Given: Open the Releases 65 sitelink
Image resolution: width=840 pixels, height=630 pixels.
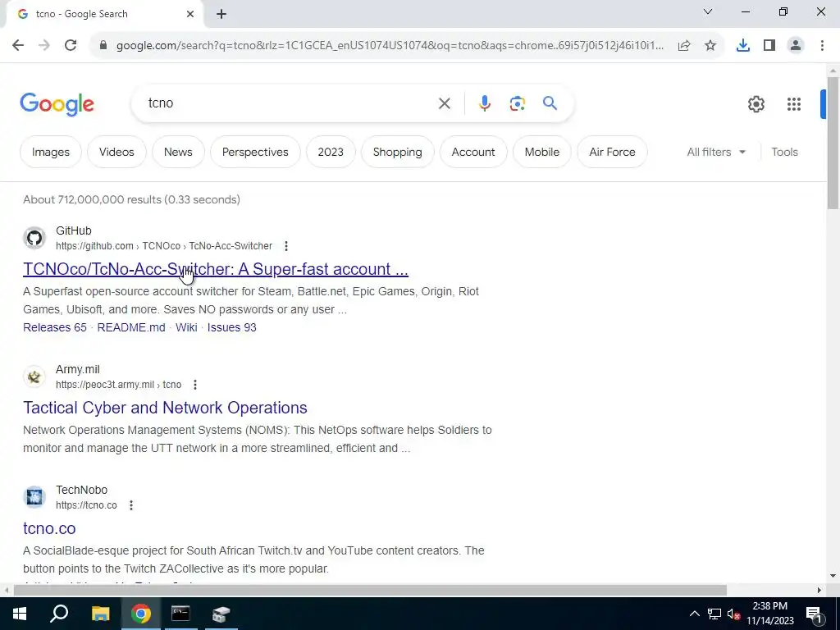Looking at the screenshot, I should pyautogui.click(x=55, y=327).
